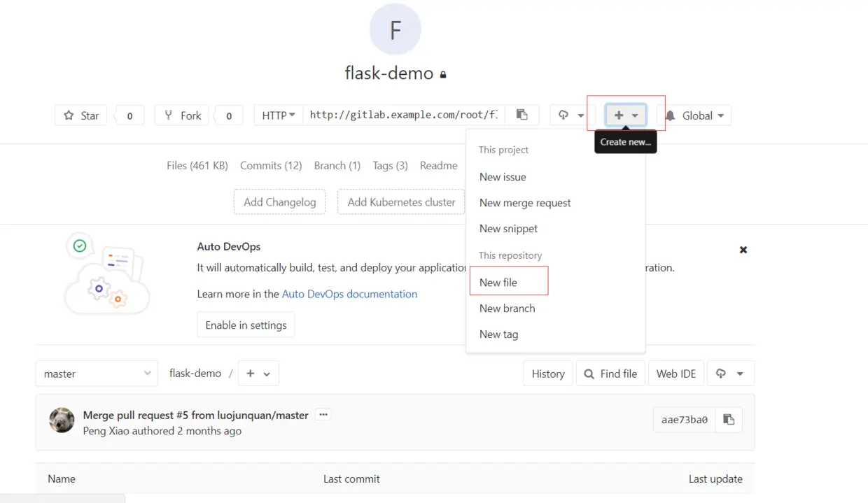
Task: Choose New merge request option
Action: pos(525,203)
